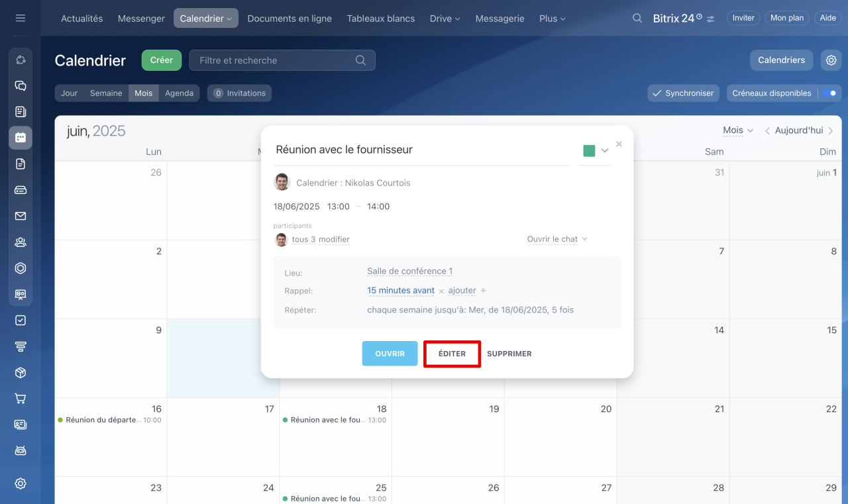Viewport: 848px width, 504px height.
Task: Open the calendar settings gear icon
Action: [x=831, y=60]
